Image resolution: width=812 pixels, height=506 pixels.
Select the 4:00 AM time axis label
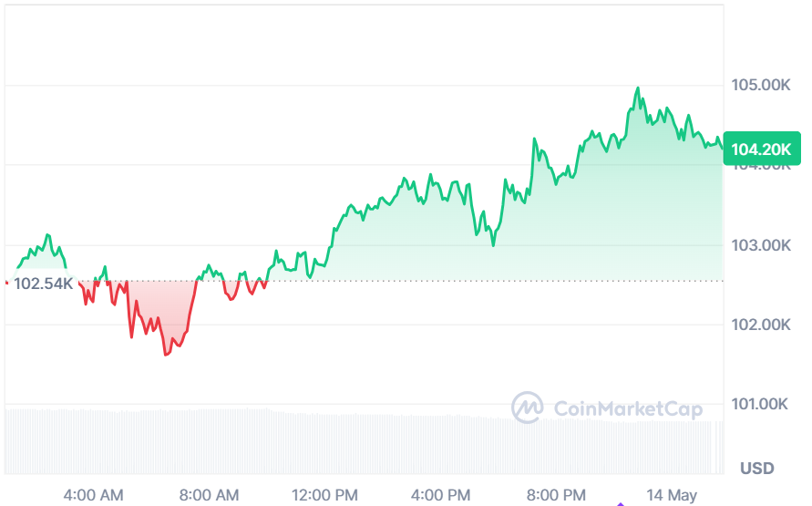pyautogui.click(x=93, y=495)
